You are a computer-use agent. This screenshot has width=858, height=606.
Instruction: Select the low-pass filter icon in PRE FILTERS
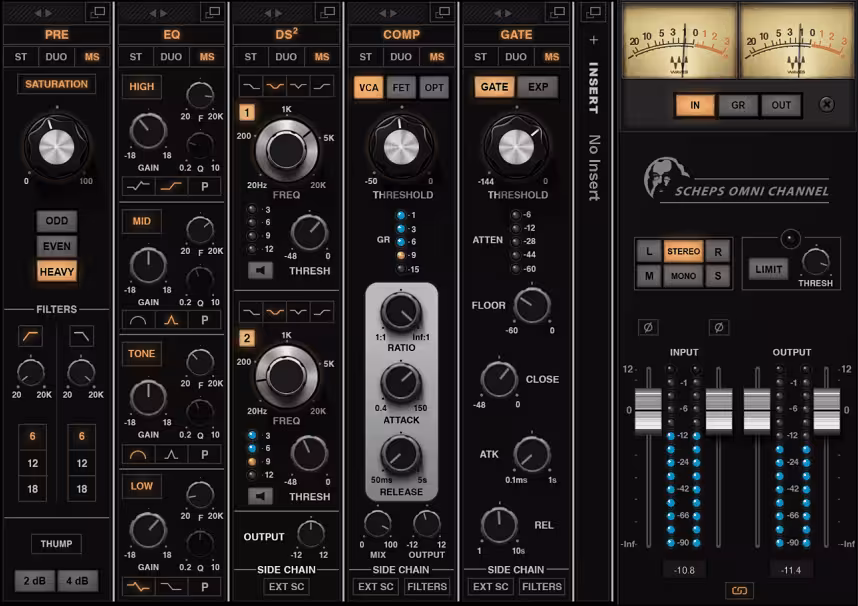[x=82, y=335]
